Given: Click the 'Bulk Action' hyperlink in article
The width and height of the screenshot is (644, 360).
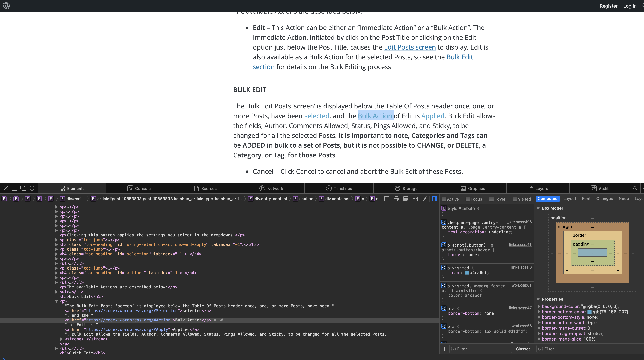Looking at the screenshot, I should [x=375, y=116].
